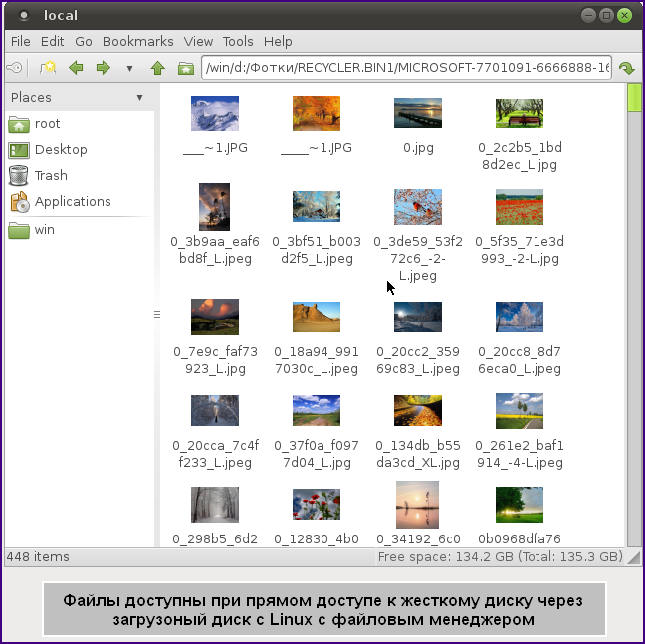Select the bullfinch birds thumbnail 0_3de59

point(418,207)
